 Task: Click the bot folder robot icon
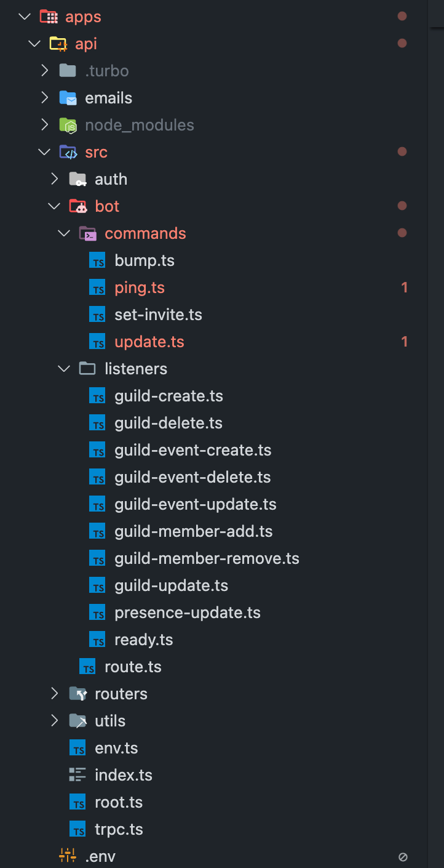(x=77, y=206)
